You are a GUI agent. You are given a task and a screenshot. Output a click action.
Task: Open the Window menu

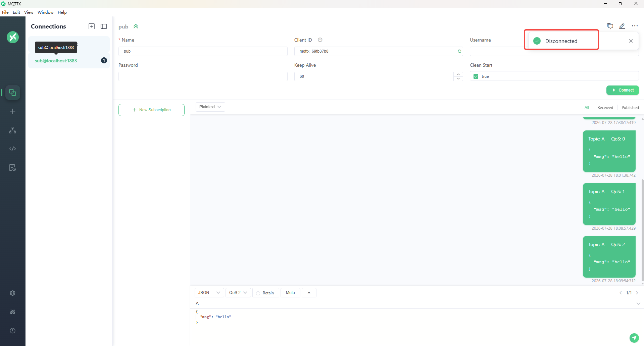click(x=46, y=12)
